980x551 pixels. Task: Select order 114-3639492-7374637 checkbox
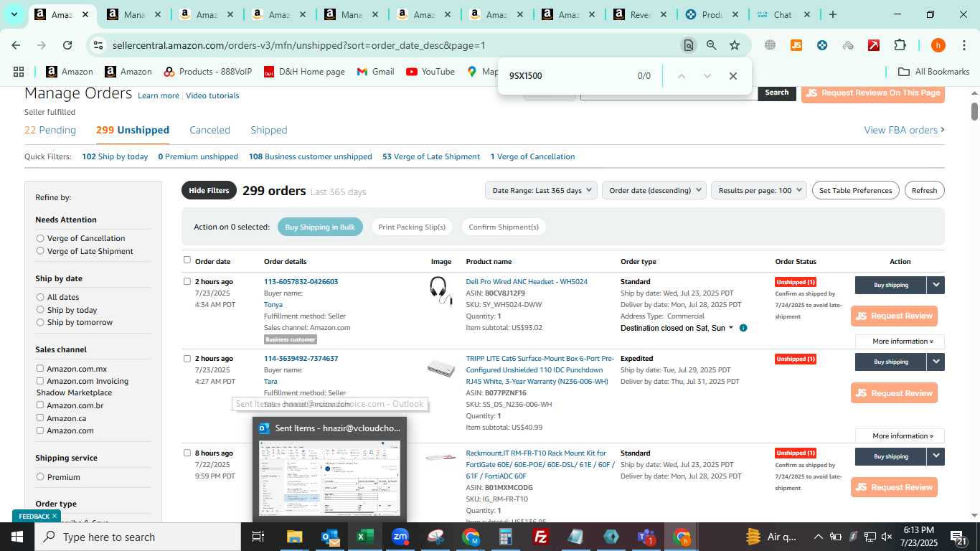coord(187,358)
